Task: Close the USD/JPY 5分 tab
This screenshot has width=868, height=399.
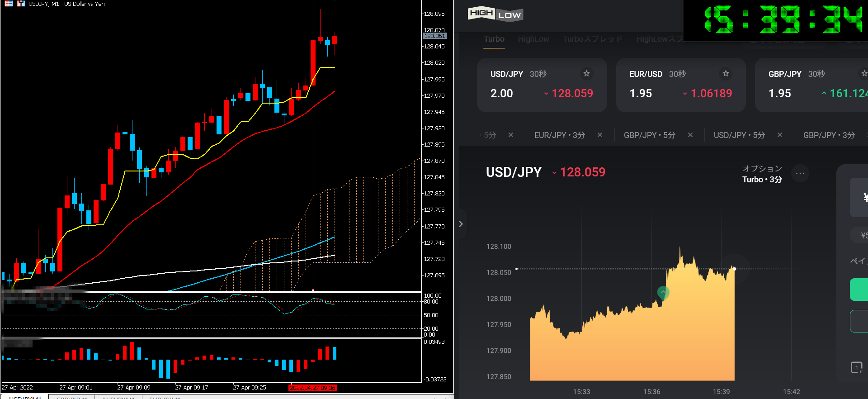Action: tap(780, 135)
